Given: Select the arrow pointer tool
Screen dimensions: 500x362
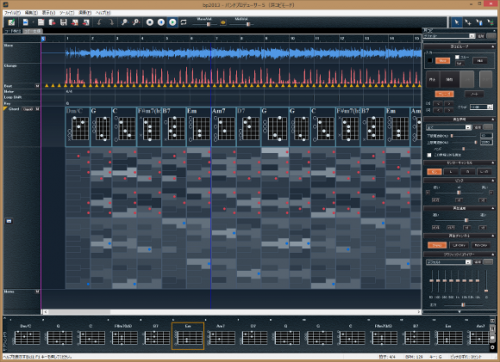Looking at the screenshot, I should tap(456, 22).
